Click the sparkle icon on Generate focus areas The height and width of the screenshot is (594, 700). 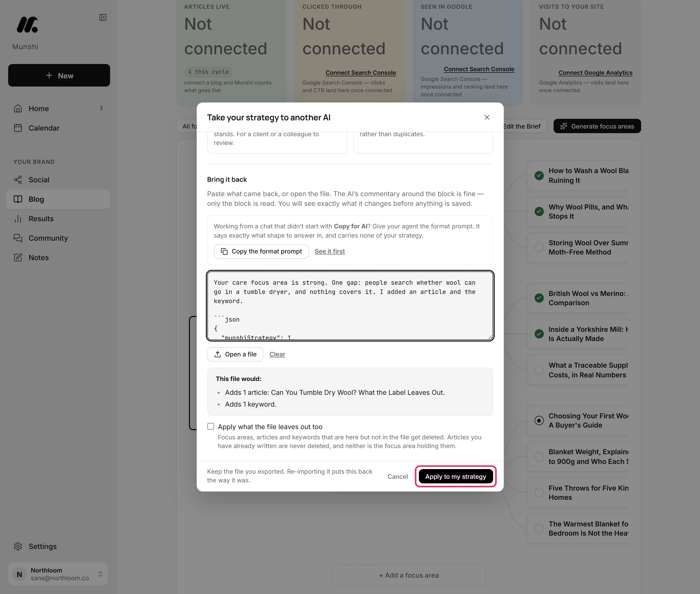[564, 126]
